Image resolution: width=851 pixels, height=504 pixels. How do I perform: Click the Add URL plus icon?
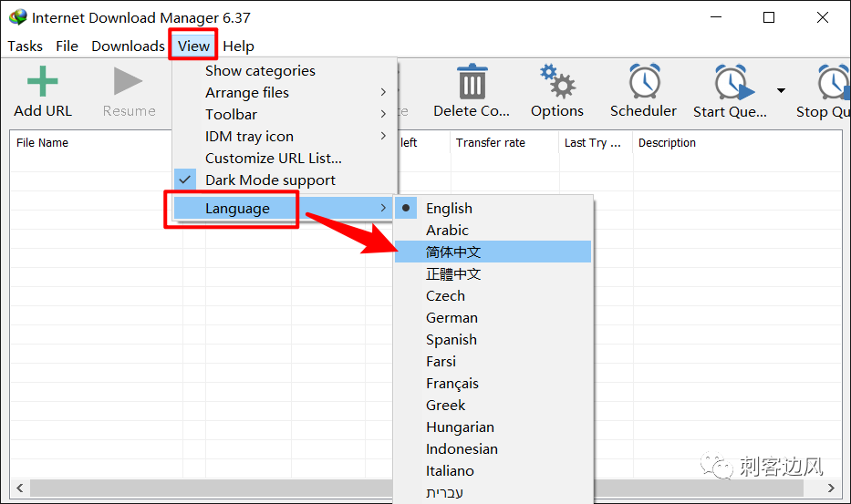point(42,81)
